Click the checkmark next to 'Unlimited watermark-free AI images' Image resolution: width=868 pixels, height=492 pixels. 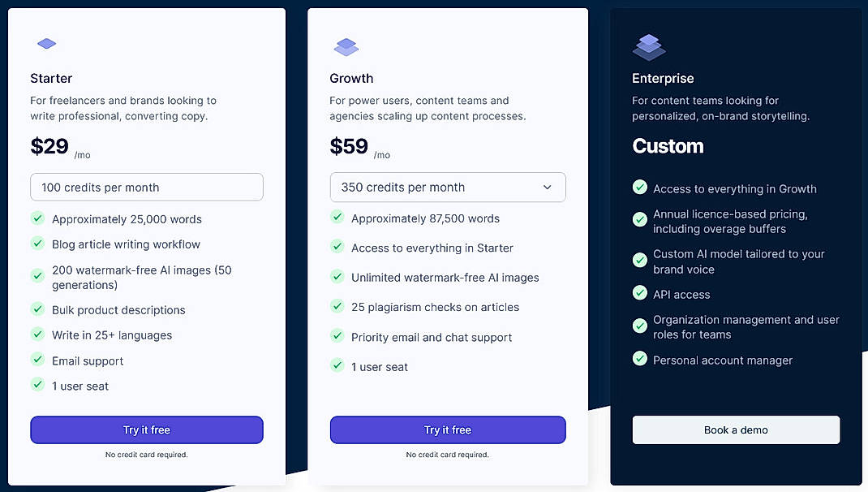coord(337,277)
